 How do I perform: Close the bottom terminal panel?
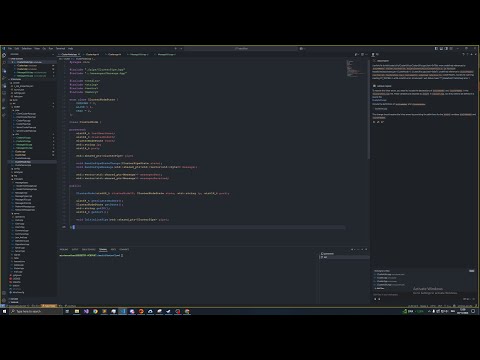[x=366, y=249]
